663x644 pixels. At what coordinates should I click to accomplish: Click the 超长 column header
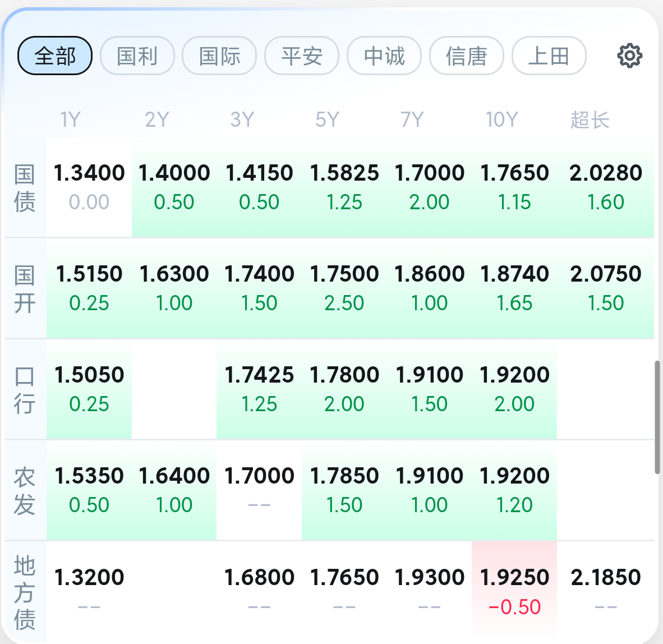(590, 119)
